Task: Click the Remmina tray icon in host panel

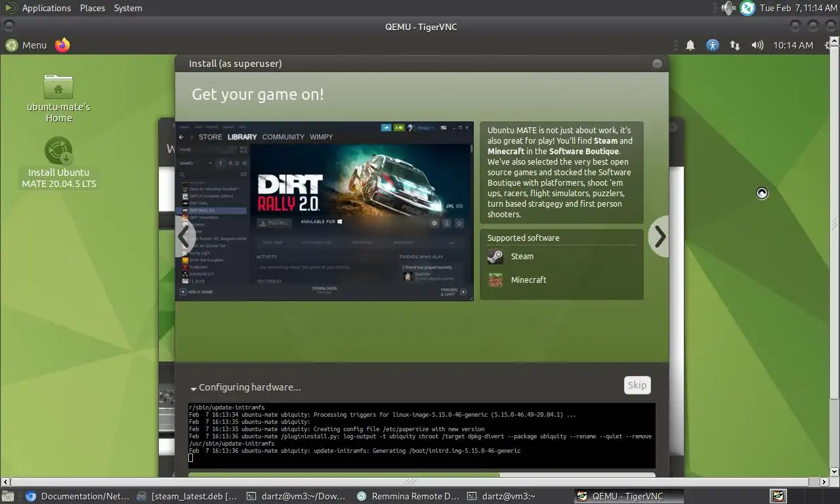Action: coord(747,8)
